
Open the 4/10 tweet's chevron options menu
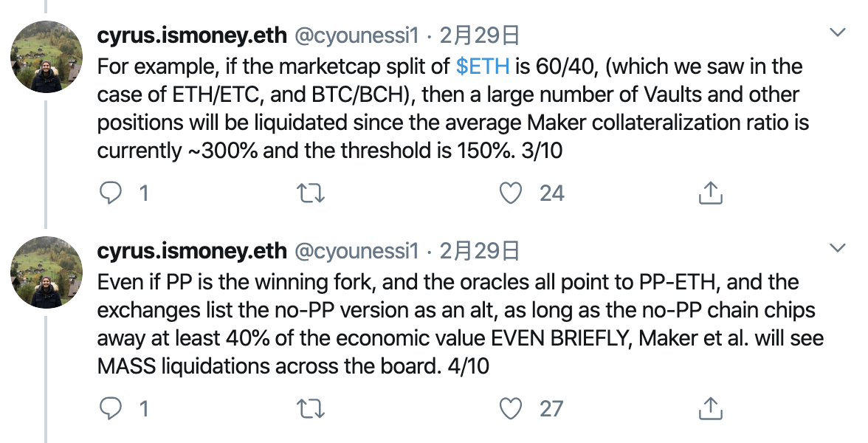click(838, 247)
